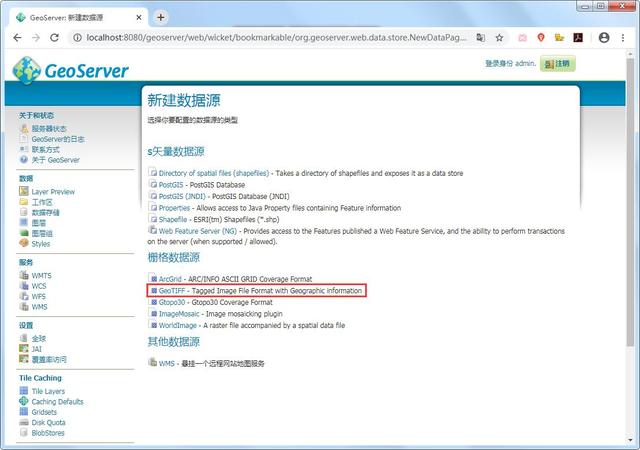Click the 注销 logout button

point(558,64)
